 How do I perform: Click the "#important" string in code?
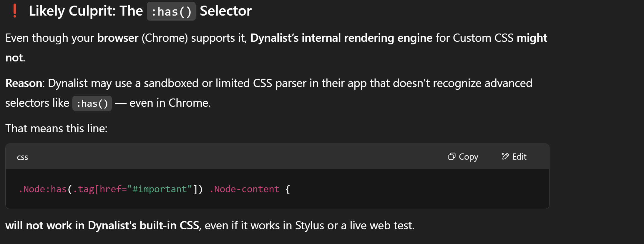point(160,189)
